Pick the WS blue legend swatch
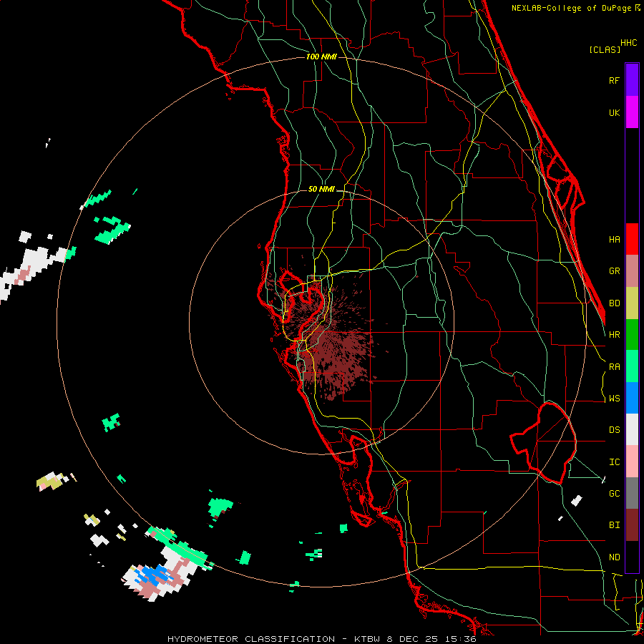The width and height of the screenshot is (644, 644). coord(632,398)
